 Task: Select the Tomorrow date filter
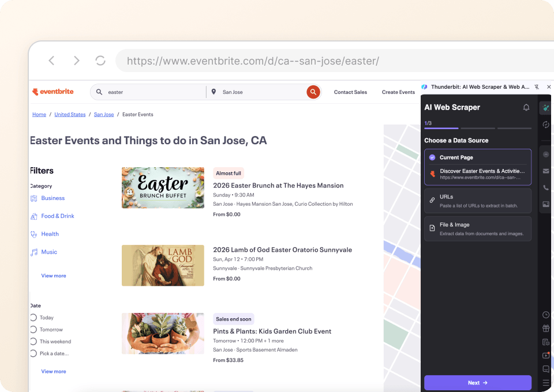click(33, 330)
